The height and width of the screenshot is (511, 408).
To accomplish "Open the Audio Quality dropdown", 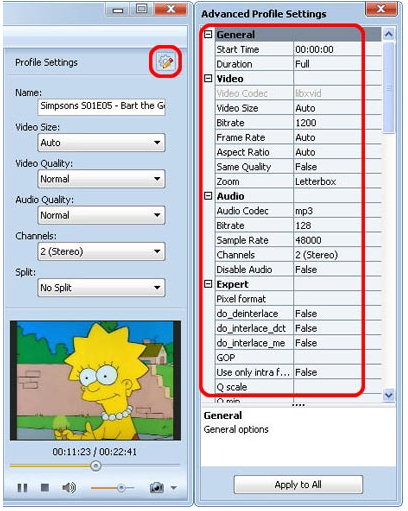I will 101,215.
